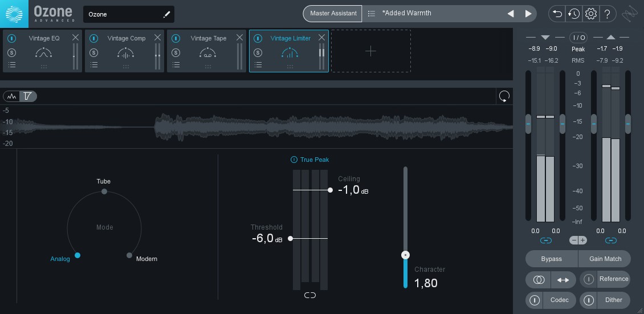Select Tube limiter mode
The width and height of the screenshot is (644, 314).
tap(104, 191)
